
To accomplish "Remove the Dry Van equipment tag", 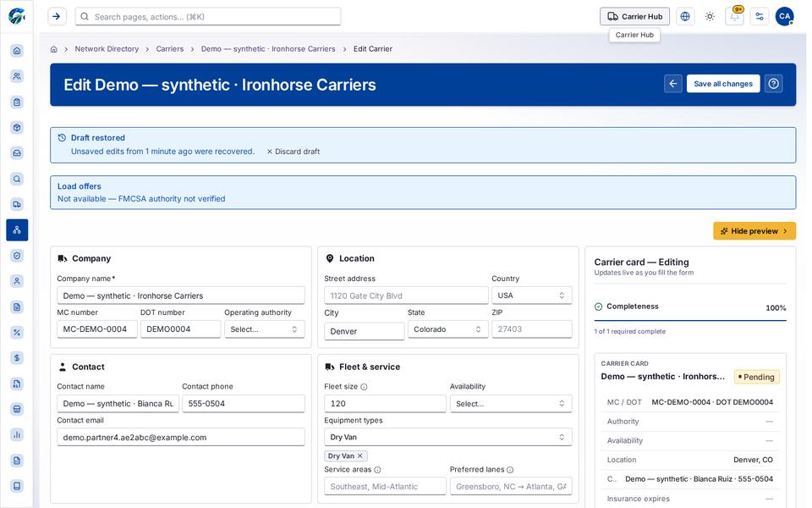I will [360, 456].
